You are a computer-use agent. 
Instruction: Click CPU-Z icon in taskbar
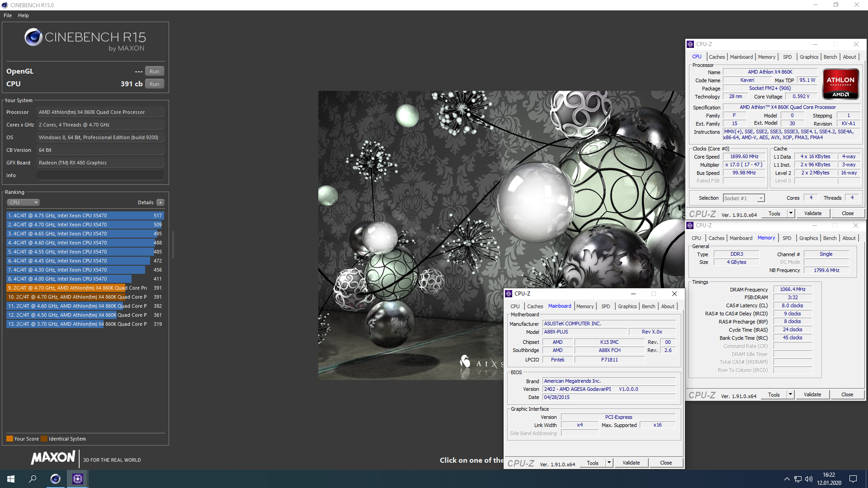77,479
